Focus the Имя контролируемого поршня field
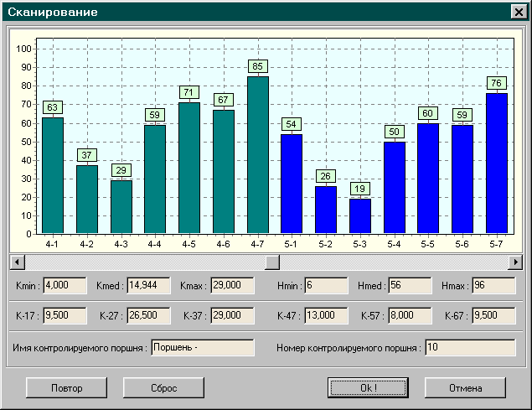The width and height of the screenshot is (532, 410). 202,347
